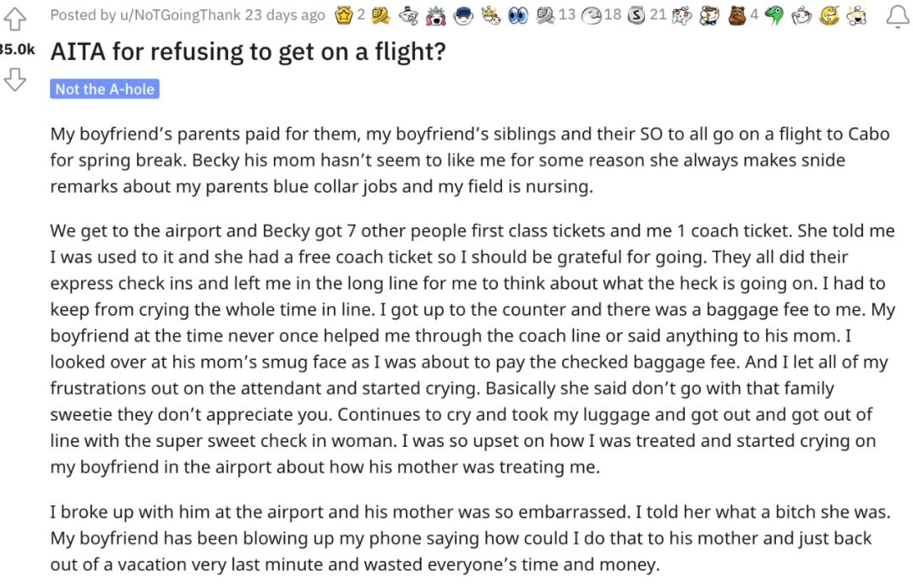913x588 pixels.
Task: Click the Not the A-hole flair
Action: [x=105, y=89]
